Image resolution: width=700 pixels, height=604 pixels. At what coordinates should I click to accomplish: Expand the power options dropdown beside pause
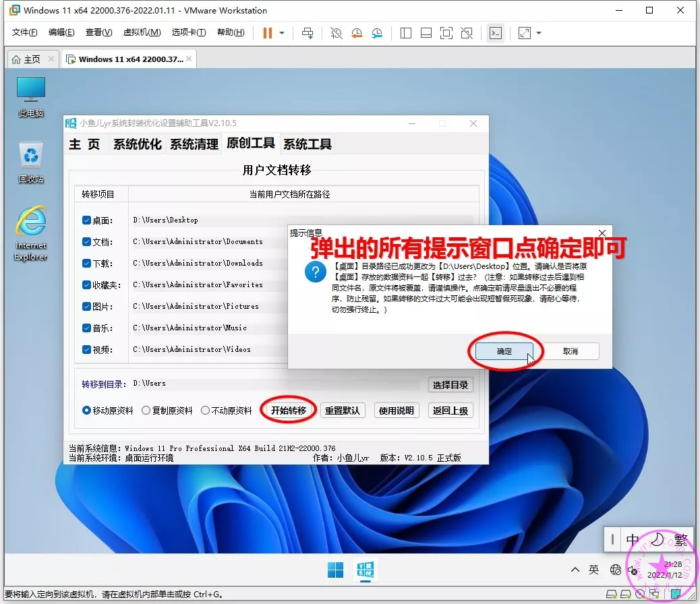[x=282, y=33]
